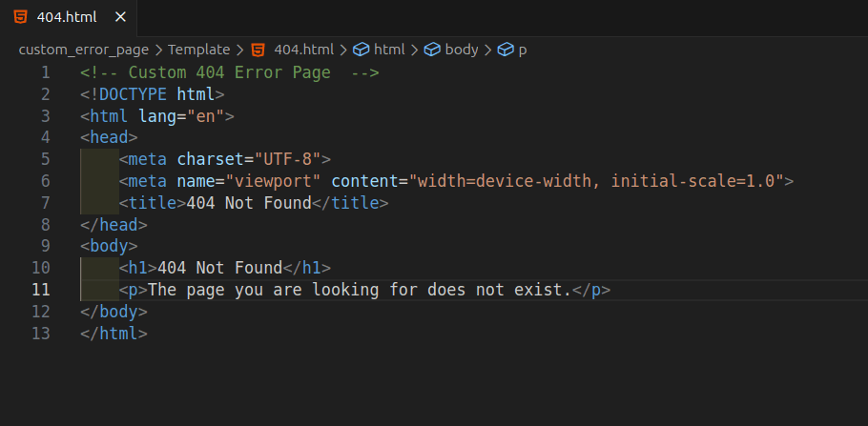Expand chevron after Template breadcrumb

tap(239, 51)
